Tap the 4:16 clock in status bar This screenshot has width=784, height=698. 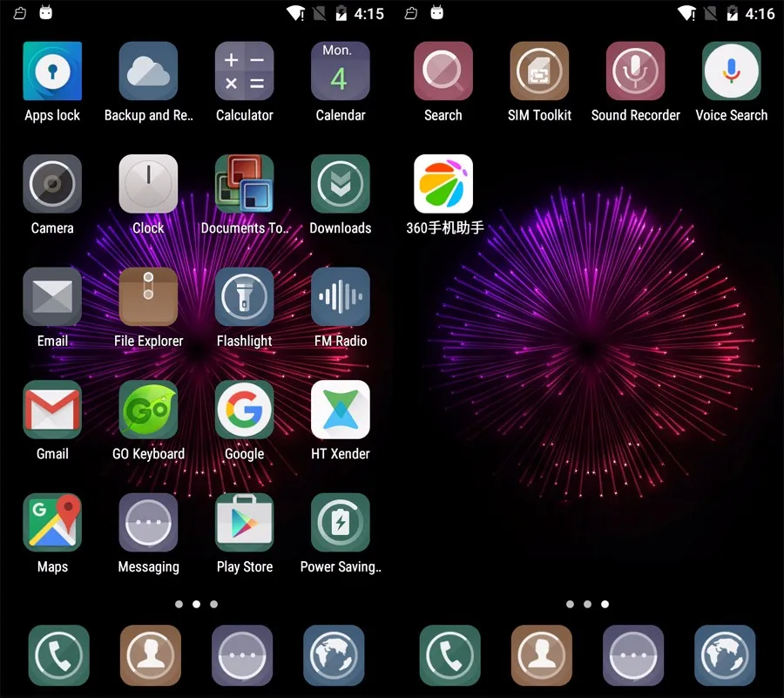coord(760,13)
